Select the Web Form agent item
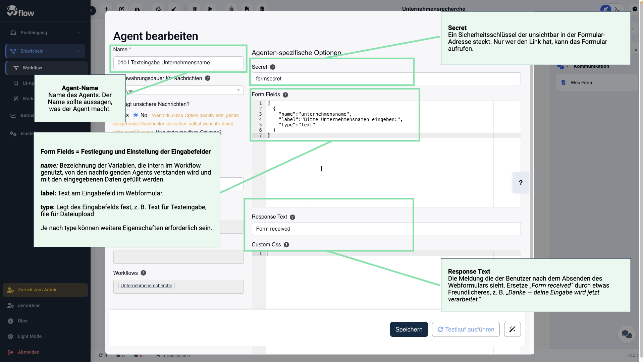 (x=581, y=82)
